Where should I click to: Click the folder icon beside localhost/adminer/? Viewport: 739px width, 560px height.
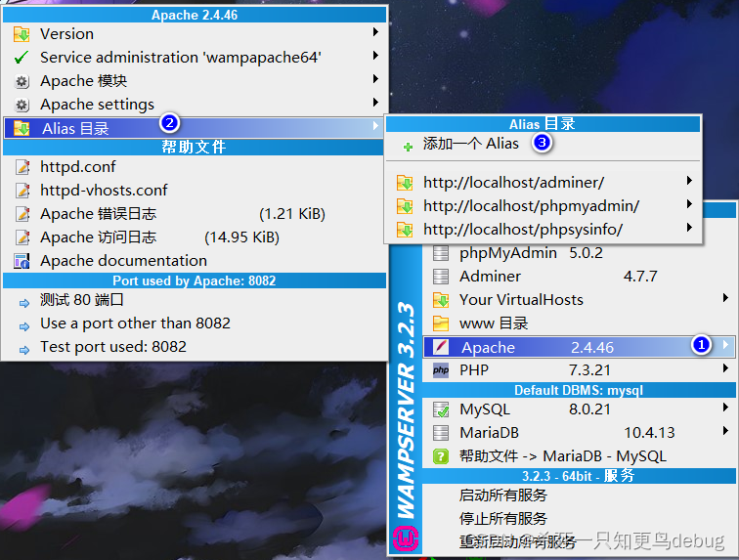[405, 183]
